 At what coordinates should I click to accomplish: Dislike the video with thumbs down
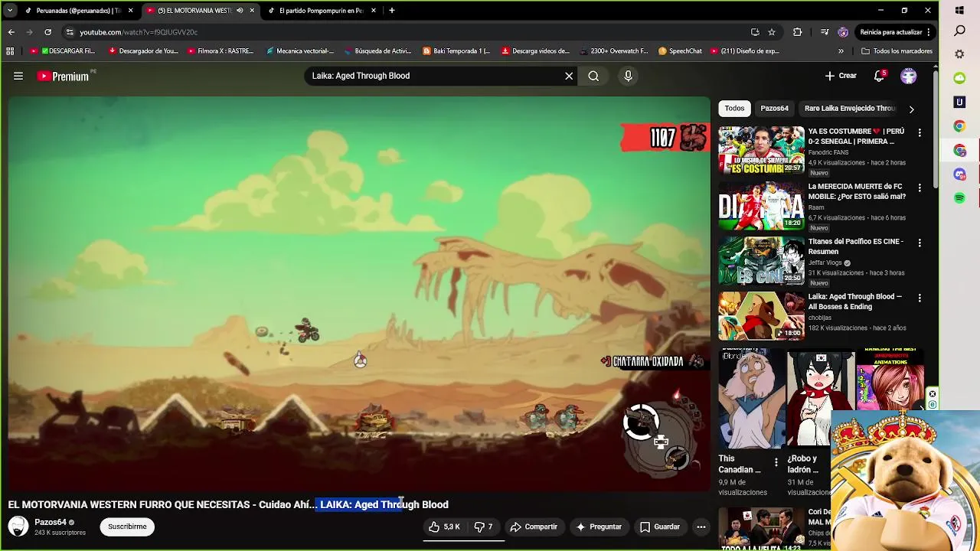tap(483, 527)
